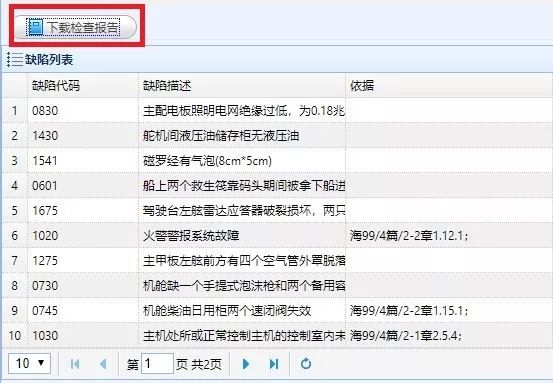Go to next page arrow
This screenshot has width=553, height=383.
246,364
